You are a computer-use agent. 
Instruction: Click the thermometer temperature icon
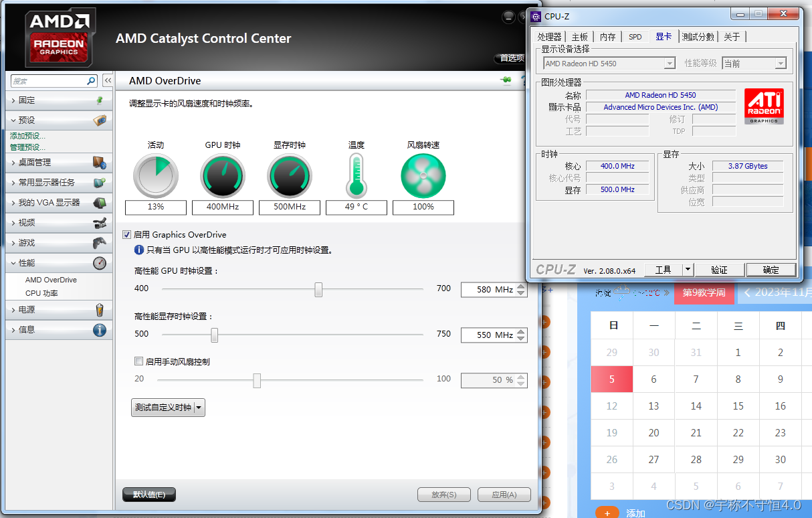click(x=356, y=175)
